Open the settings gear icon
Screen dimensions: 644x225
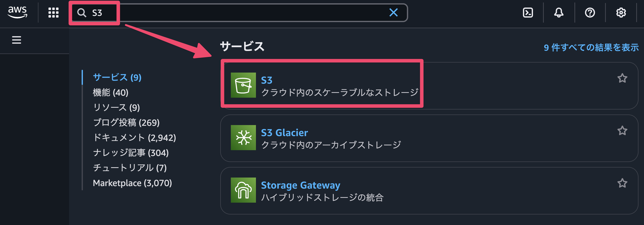[621, 13]
